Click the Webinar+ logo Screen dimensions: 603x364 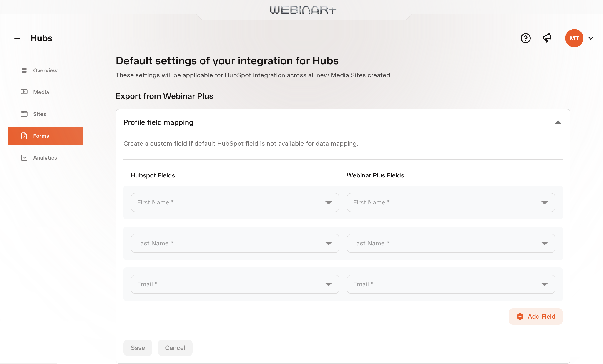point(303,10)
